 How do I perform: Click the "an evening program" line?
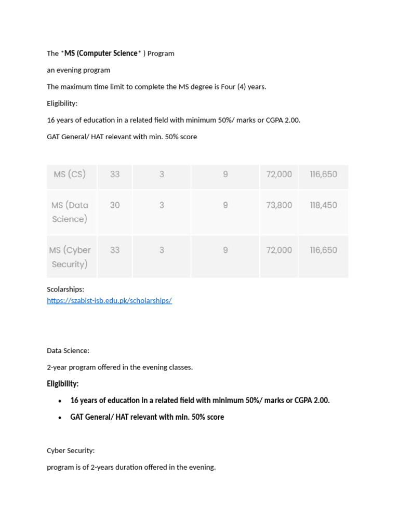(78, 70)
